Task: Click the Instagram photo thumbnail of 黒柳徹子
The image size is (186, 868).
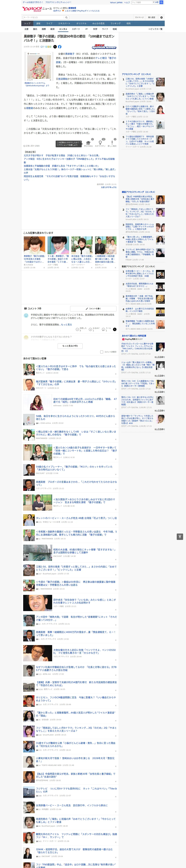Action: pyautogui.click(x=39, y=66)
